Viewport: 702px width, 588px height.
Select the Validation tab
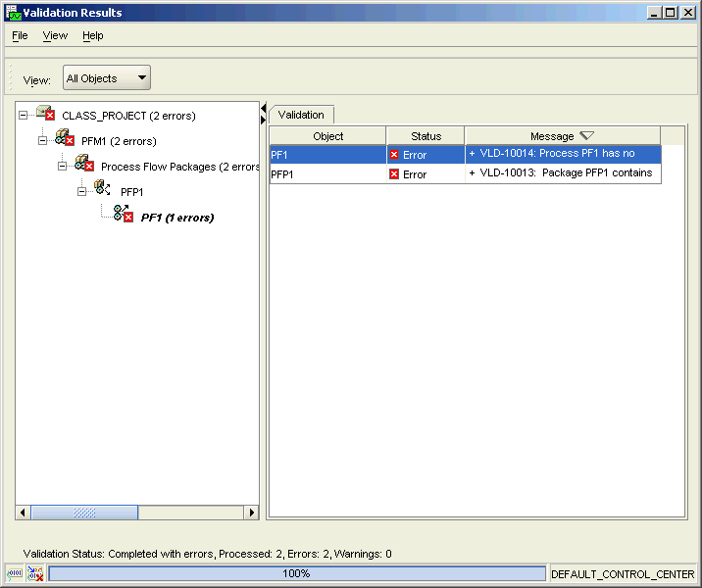pos(301,115)
